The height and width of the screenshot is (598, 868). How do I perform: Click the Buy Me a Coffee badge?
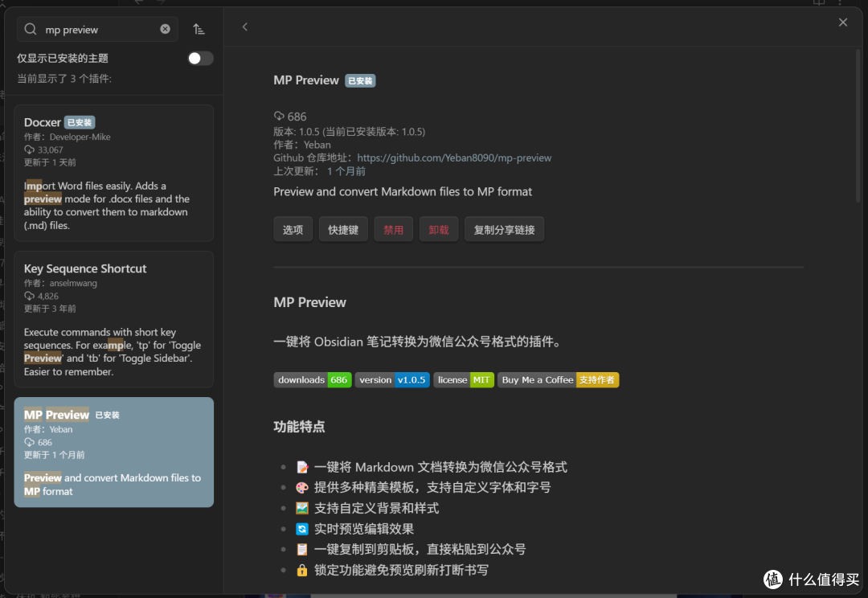point(558,380)
